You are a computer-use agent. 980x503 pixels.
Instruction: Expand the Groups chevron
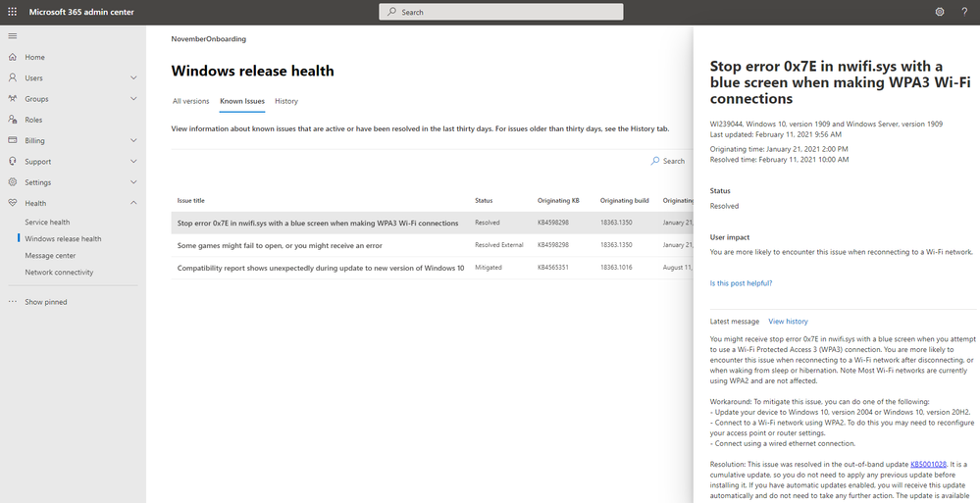pyautogui.click(x=133, y=99)
